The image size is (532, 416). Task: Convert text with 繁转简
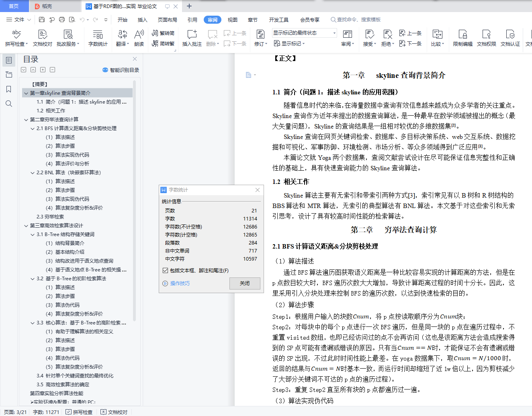163,33
